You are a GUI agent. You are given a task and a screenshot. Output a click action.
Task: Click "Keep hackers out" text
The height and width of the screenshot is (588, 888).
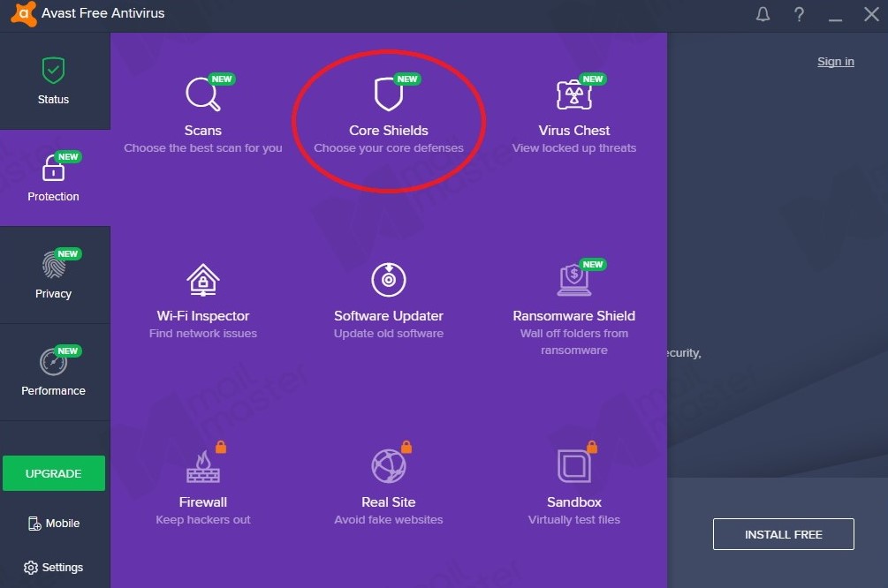click(202, 520)
